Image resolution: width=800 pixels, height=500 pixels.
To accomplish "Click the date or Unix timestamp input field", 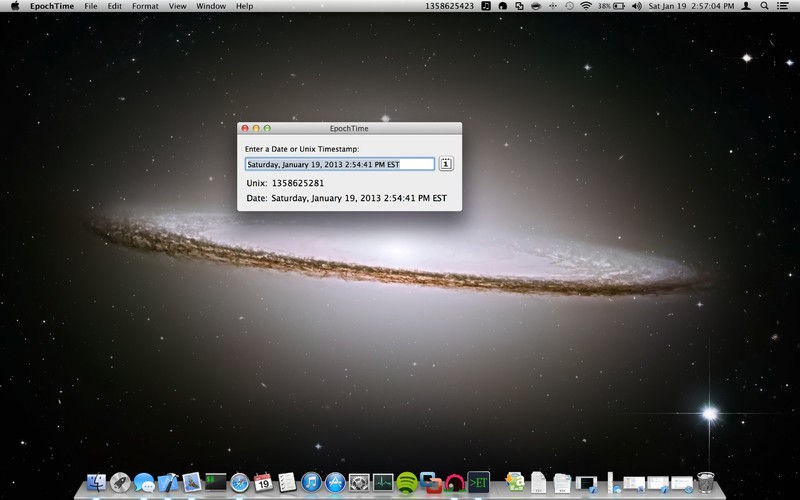I will click(340, 164).
